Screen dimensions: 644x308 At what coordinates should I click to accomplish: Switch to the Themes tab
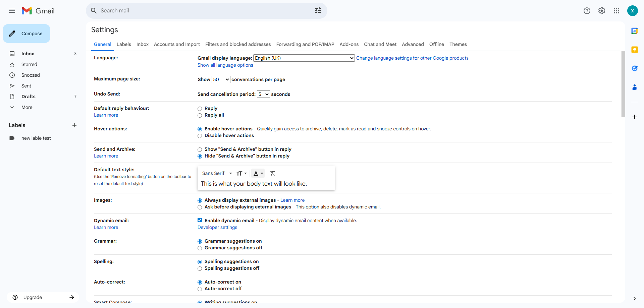point(458,44)
